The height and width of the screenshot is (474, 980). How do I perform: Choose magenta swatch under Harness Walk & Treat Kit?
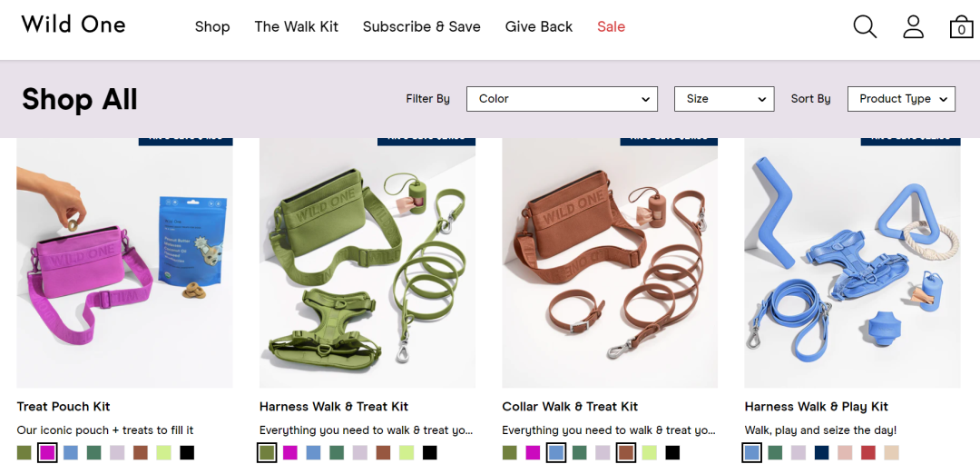(x=290, y=452)
